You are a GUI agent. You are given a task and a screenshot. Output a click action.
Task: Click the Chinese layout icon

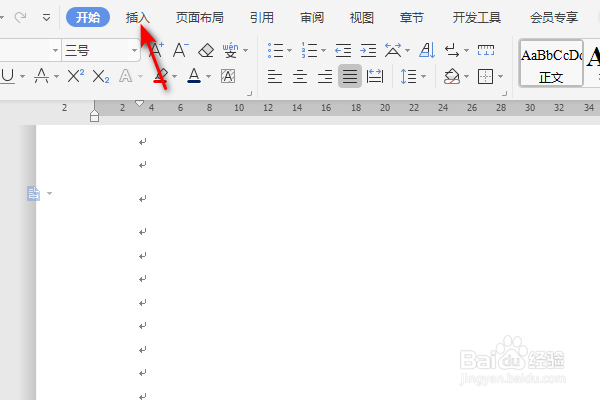tap(393, 50)
